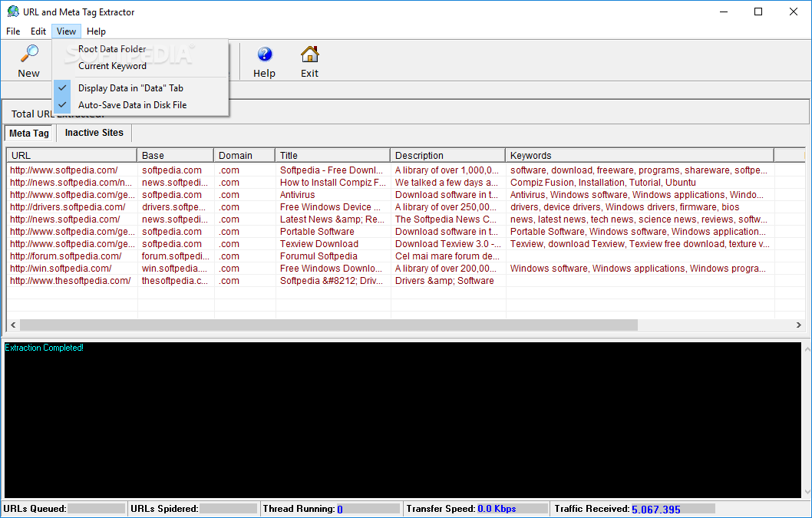
Task: Click base cell 'forum.softpedi...'
Action: tap(176, 256)
